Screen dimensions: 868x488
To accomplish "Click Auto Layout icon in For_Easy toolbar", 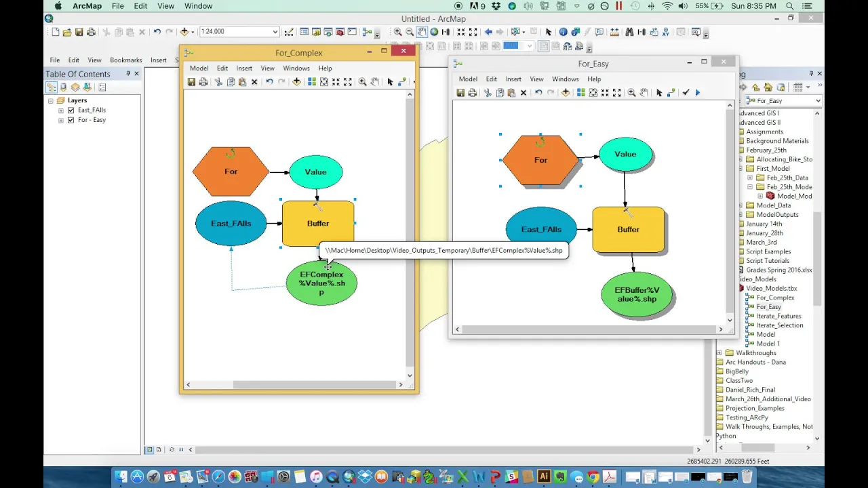I will click(581, 93).
